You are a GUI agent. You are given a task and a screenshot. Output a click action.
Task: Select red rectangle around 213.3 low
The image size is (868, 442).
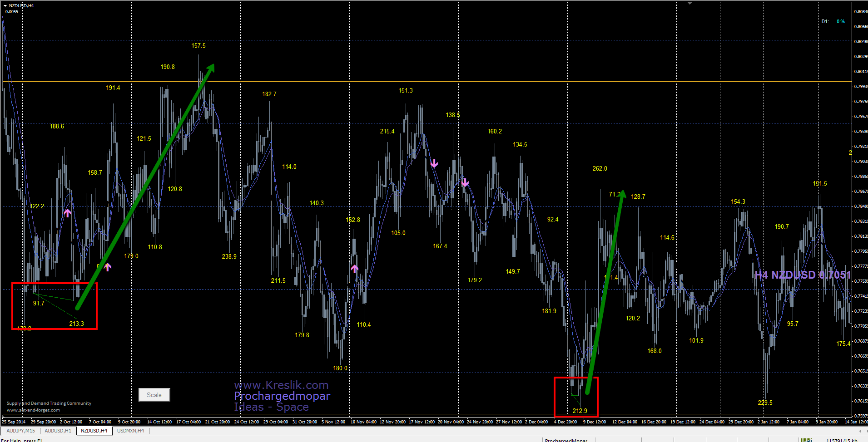(55, 306)
